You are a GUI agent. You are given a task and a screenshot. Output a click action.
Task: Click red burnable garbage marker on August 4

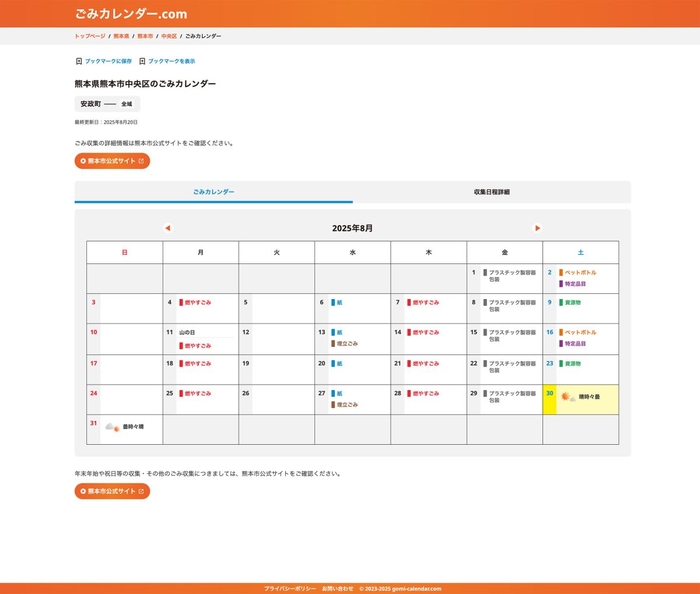point(181,303)
